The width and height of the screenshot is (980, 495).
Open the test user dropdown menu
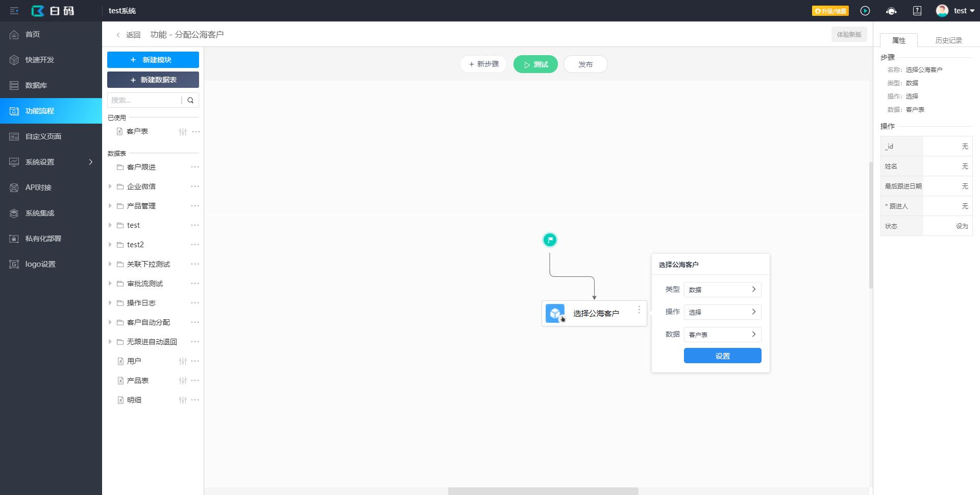964,11
